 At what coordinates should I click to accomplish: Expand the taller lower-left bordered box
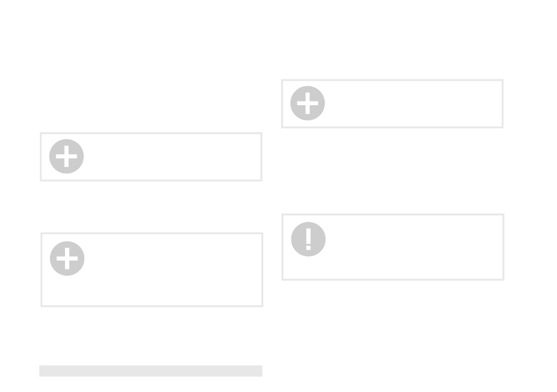point(152,270)
